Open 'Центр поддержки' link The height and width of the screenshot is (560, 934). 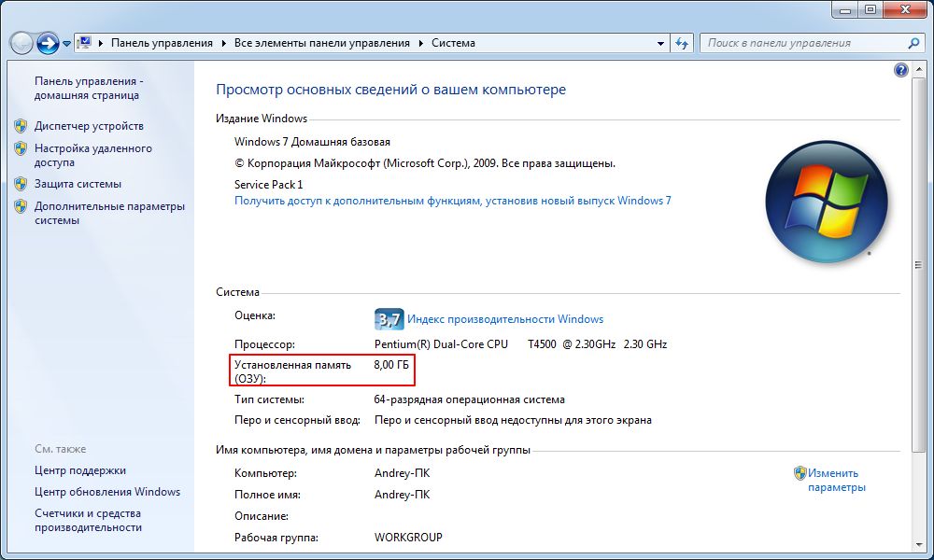point(79,470)
